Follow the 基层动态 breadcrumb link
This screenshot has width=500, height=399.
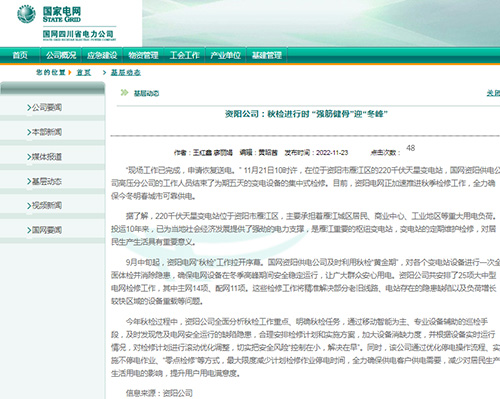[126, 72]
